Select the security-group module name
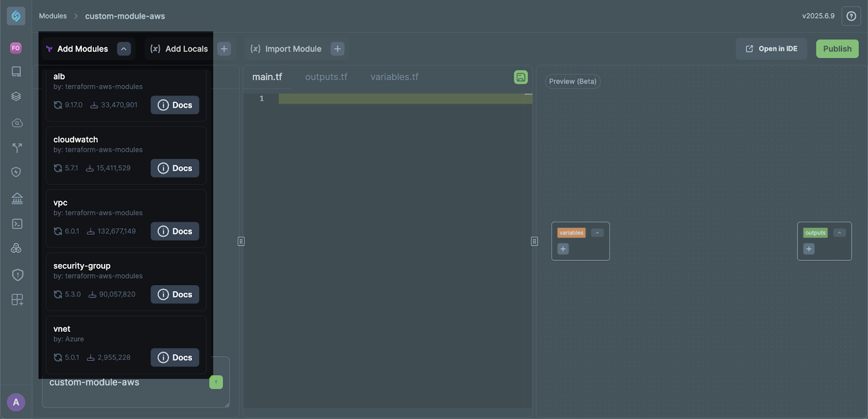The height and width of the screenshot is (419, 868). coord(82,266)
